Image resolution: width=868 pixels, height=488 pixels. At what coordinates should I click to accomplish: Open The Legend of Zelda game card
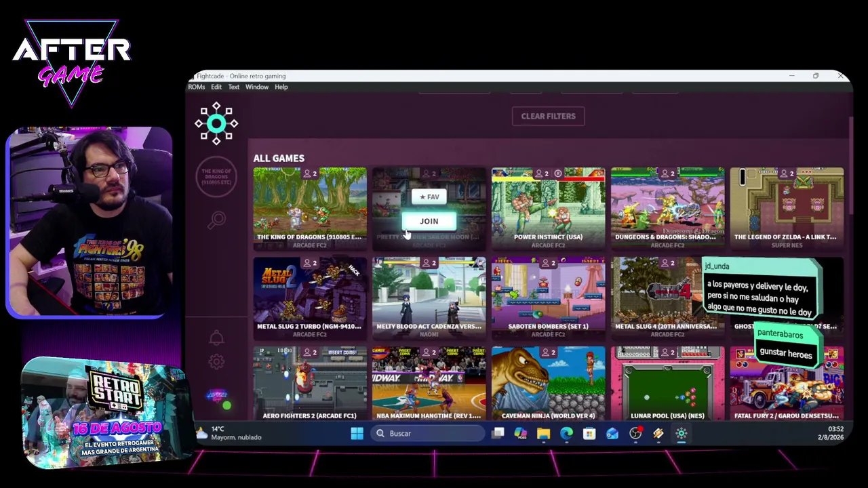pyautogui.click(x=787, y=208)
